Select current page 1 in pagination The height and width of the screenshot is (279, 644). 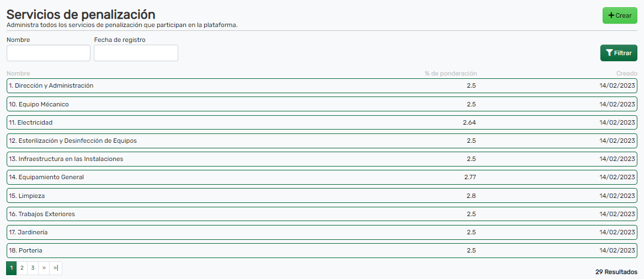click(11, 268)
